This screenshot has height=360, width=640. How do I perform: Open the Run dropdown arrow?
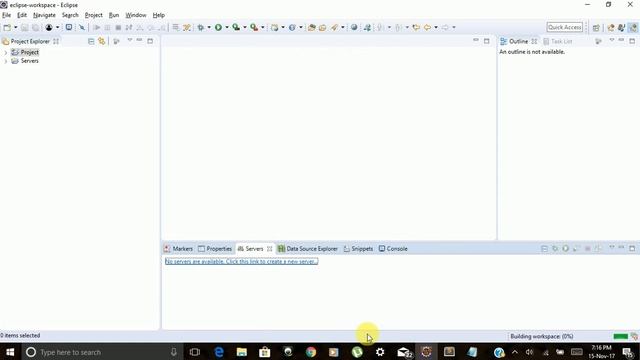[x=227, y=27]
